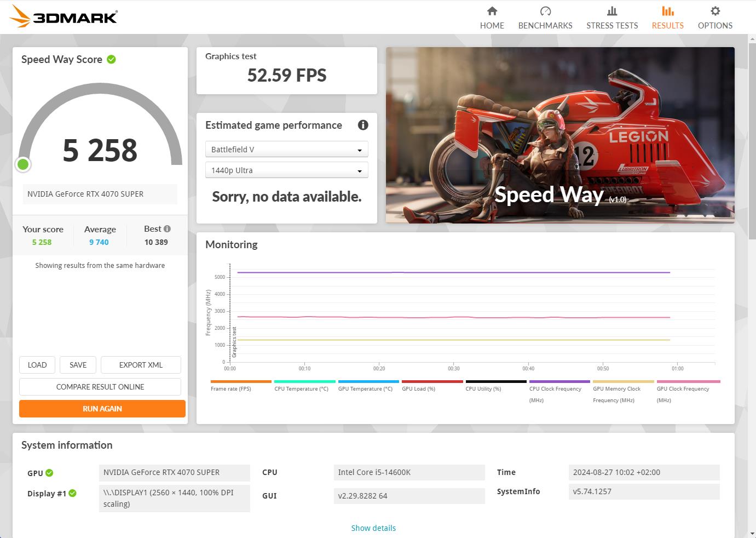
Task: Open the 1440p Ultra resolution dropdown
Action: tap(286, 170)
